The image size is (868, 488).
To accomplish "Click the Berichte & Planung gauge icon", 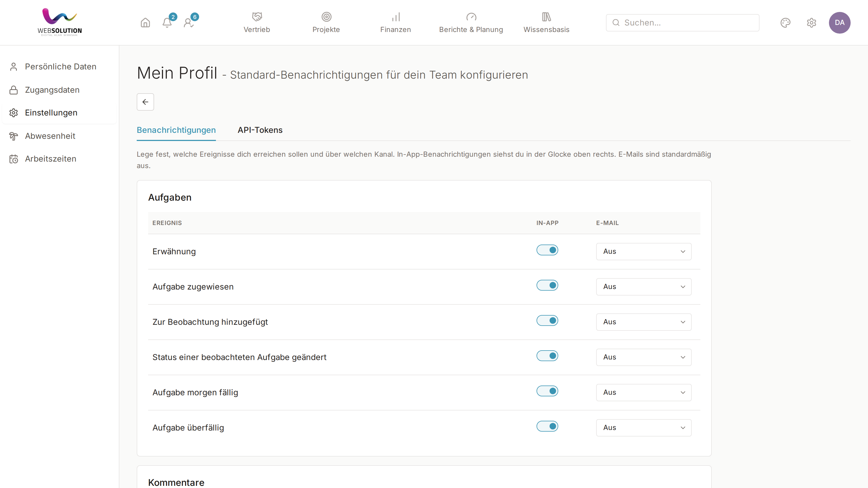I will click(471, 17).
